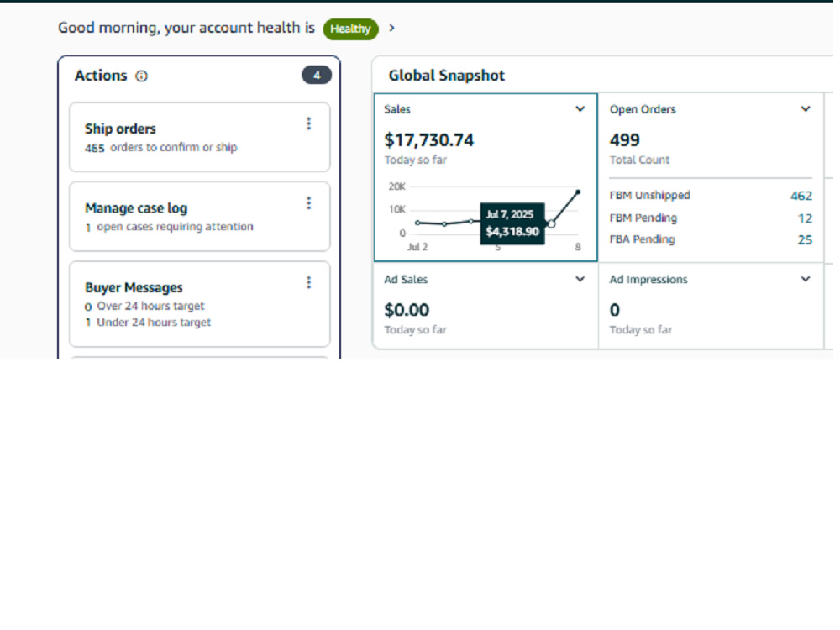
Task: Expand the Ad Impressions dropdown chevron
Action: 806,279
